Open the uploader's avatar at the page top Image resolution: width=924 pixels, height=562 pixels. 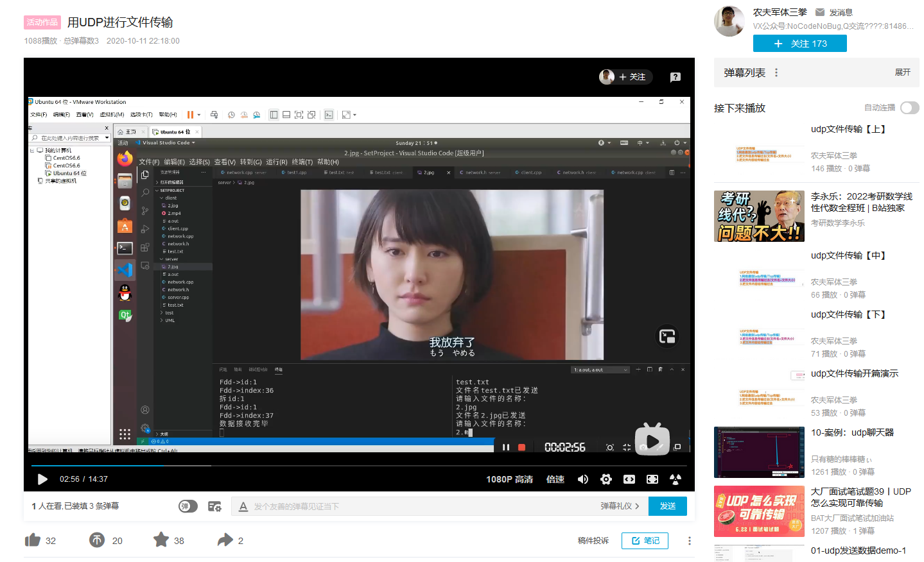pyautogui.click(x=729, y=21)
